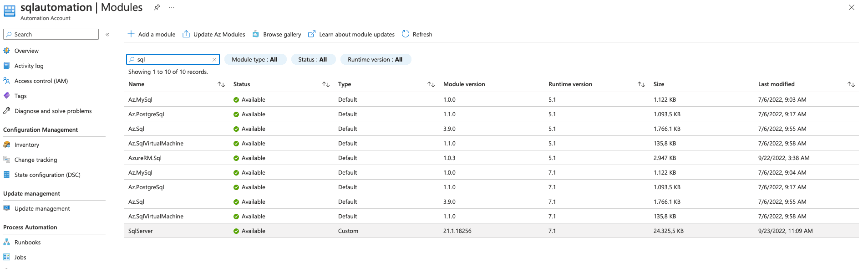Open the Status filter dropdown
This screenshot has width=868, height=269.
point(313,60)
